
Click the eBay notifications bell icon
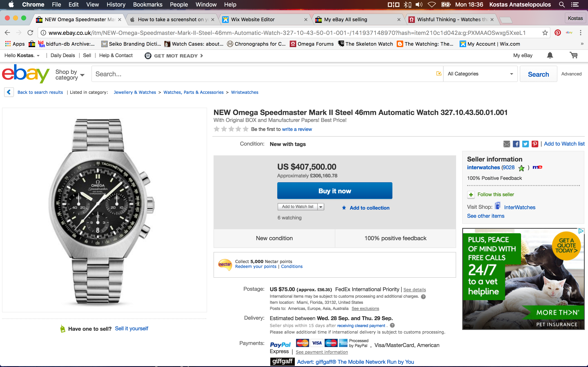(x=550, y=56)
